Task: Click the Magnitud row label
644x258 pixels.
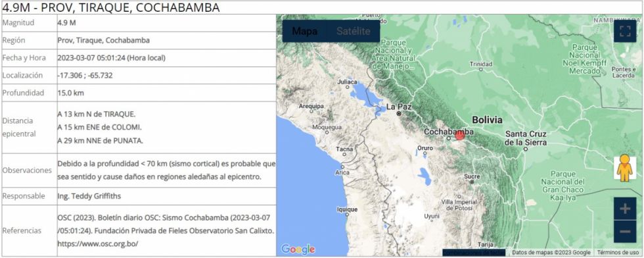Action: 18,23
